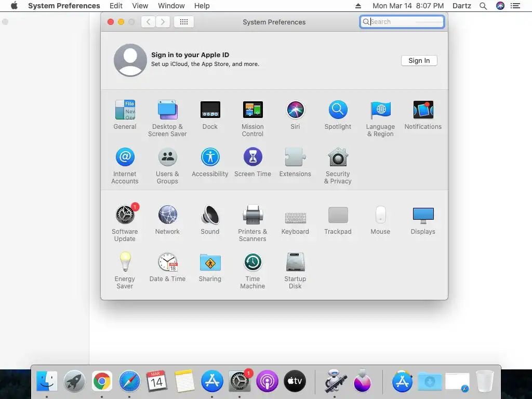532x399 pixels.
Task: Launch Google Chrome from the Dock
Action: coord(102,381)
